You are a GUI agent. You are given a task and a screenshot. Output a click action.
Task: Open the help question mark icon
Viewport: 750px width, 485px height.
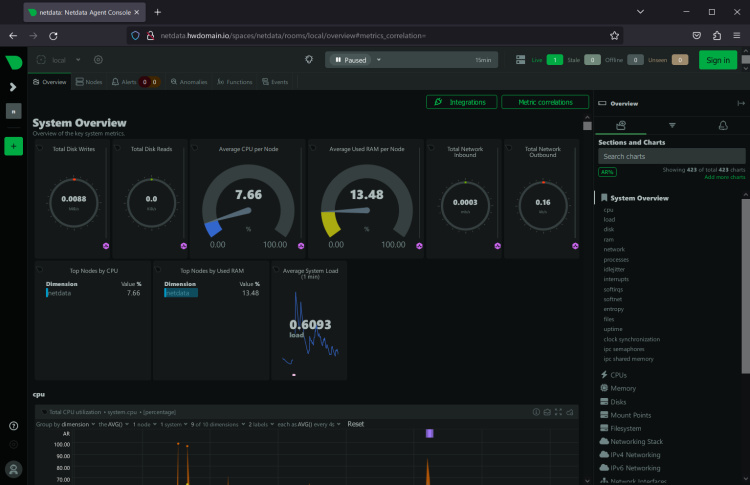[x=13, y=426]
